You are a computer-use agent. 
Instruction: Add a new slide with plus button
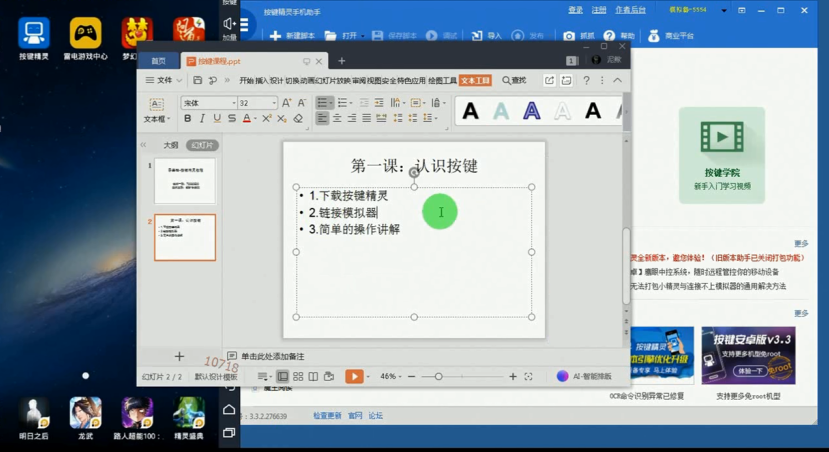coord(179,357)
